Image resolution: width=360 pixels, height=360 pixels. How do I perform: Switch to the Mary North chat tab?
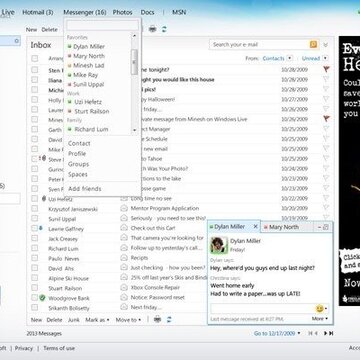(x=287, y=227)
